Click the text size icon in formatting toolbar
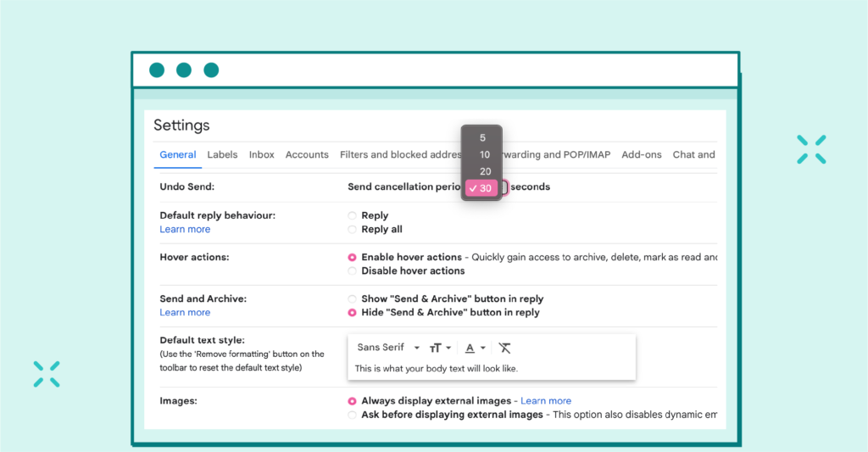Viewport: 868px width, 452px height. (435, 348)
